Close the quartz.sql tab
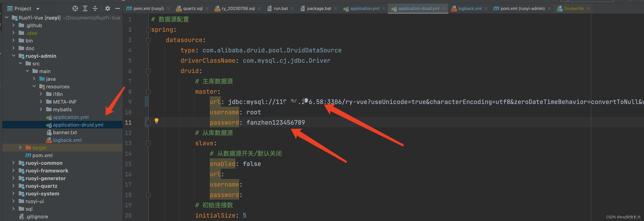This screenshot has width=644, height=221. click(x=207, y=9)
